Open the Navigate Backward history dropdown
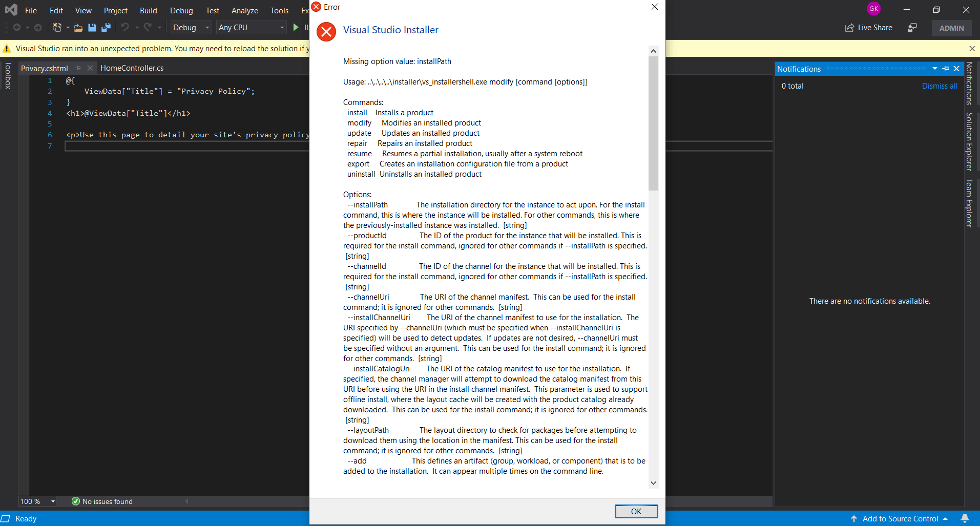This screenshot has width=980, height=526. tap(27, 28)
